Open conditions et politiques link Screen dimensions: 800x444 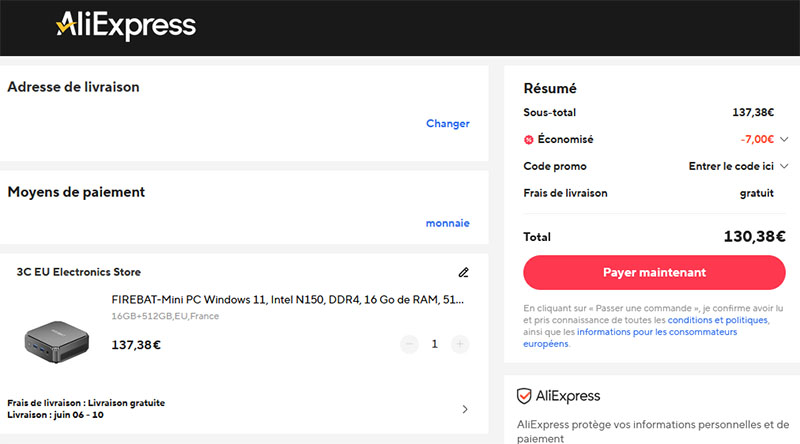tap(717, 320)
